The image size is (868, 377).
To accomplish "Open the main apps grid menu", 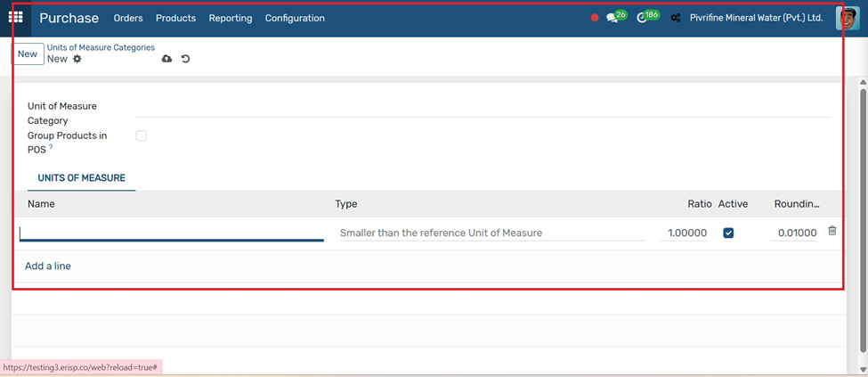I will (x=15, y=18).
